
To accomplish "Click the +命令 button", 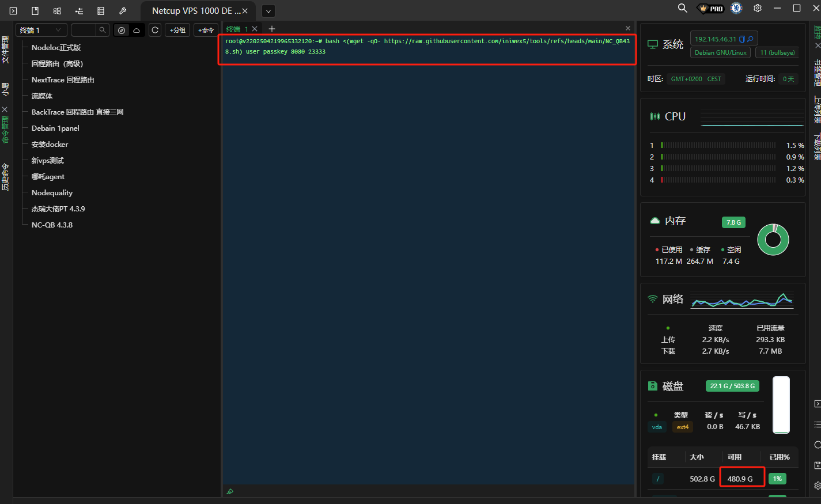I will click(206, 30).
